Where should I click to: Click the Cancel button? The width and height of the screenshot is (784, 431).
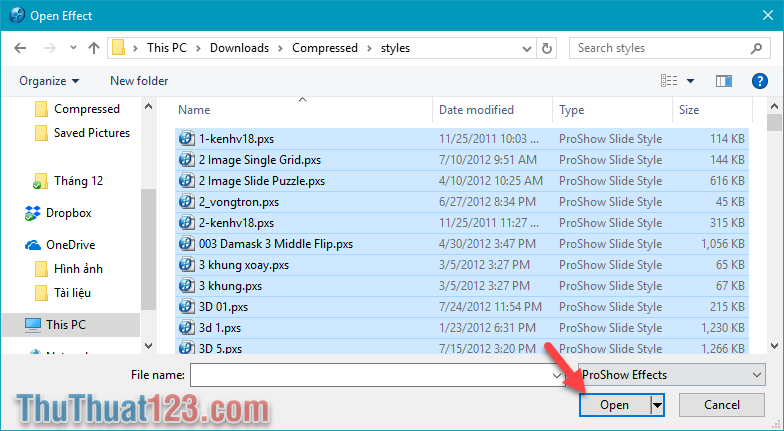tap(722, 405)
